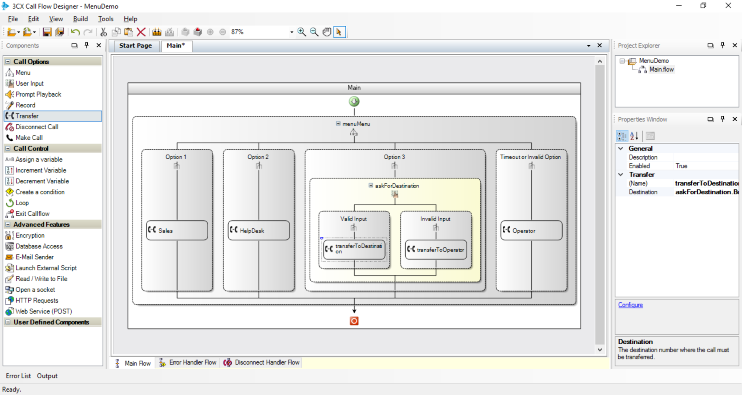Collapse the askForDestination node on canvas

tap(371, 185)
